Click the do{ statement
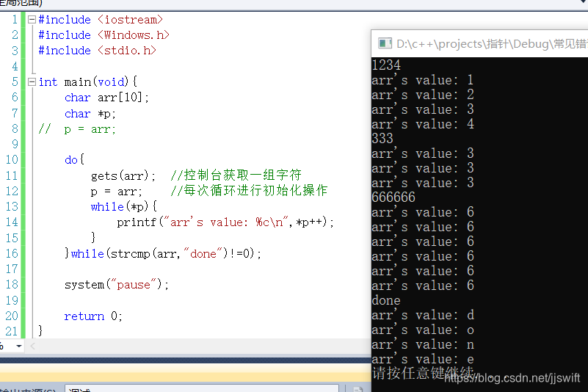Viewport: 588px width, 392px height. tap(74, 160)
